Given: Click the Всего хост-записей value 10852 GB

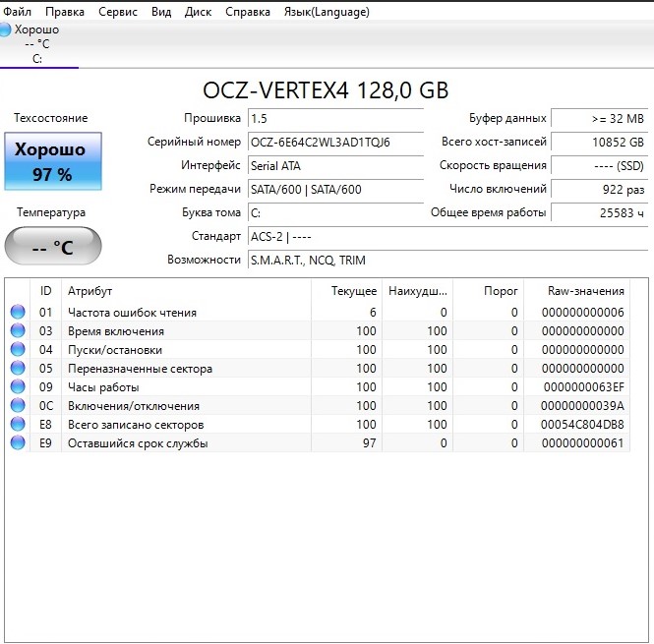Looking at the screenshot, I should [x=599, y=143].
